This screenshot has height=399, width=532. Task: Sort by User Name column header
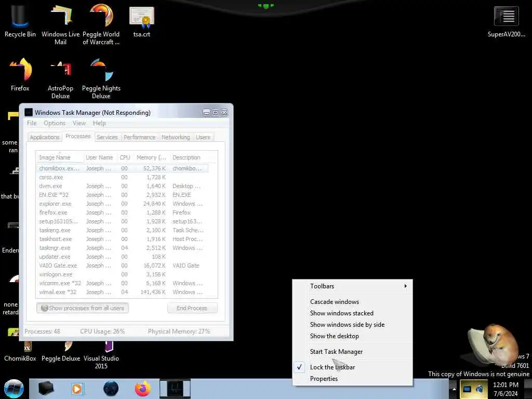point(100,157)
